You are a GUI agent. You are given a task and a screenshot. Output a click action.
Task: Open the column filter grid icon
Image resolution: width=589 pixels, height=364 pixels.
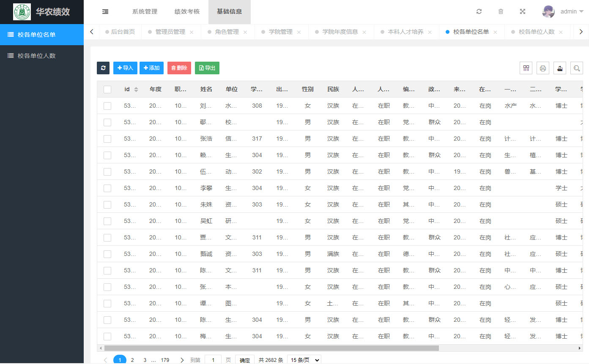tap(526, 68)
